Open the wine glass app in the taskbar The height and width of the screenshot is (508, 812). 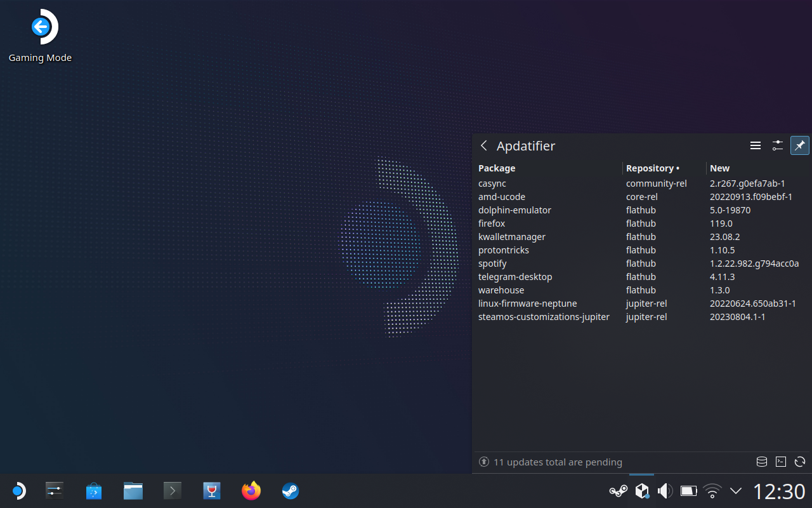pos(212,491)
